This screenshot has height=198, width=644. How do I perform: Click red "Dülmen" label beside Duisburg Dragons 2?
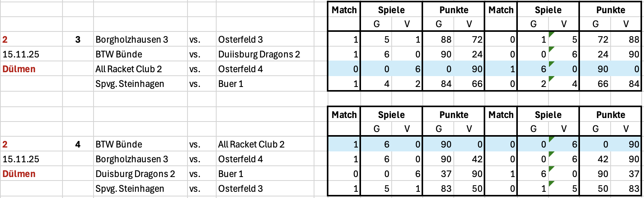tap(19, 174)
